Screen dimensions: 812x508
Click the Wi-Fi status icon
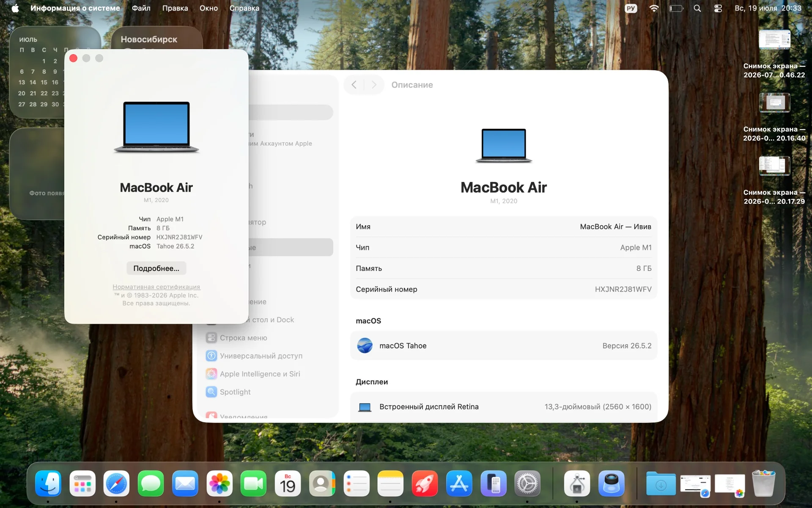tap(654, 8)
